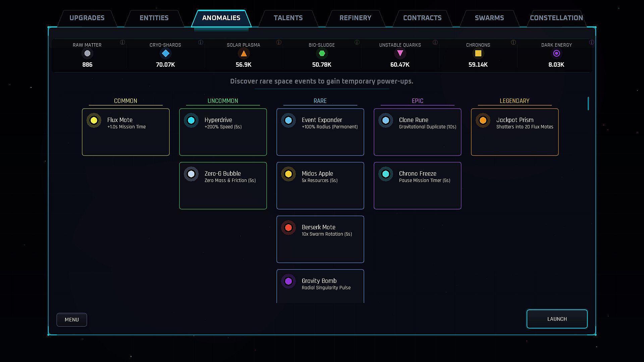This screenshot has height=362, width=644.
Task: Click the Chrono Freeze teal orb icon
Action: (386, 174)
